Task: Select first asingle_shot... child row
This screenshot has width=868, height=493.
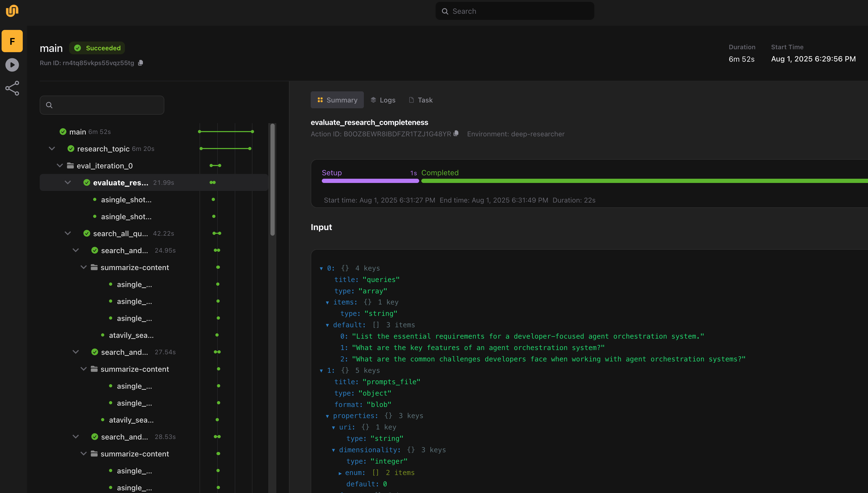Action: click(154, 199)
